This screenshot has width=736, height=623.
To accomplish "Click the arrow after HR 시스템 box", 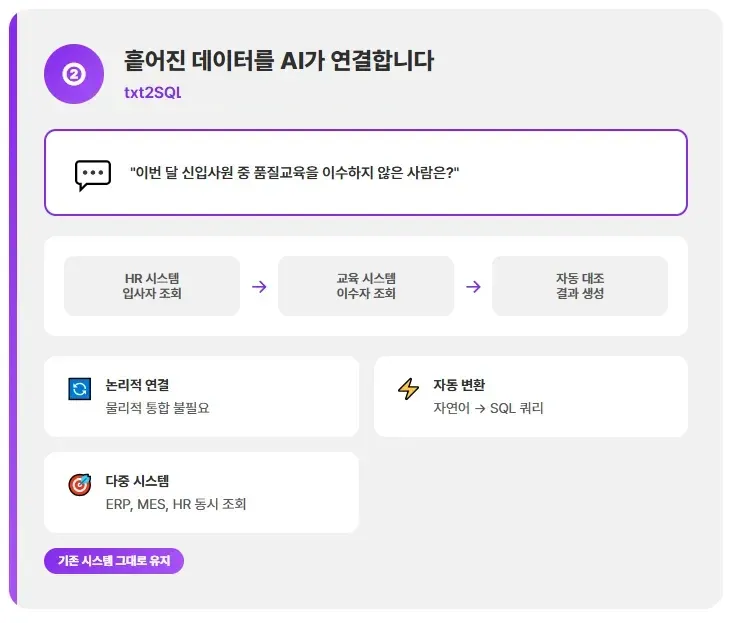I will click(259, 286).
